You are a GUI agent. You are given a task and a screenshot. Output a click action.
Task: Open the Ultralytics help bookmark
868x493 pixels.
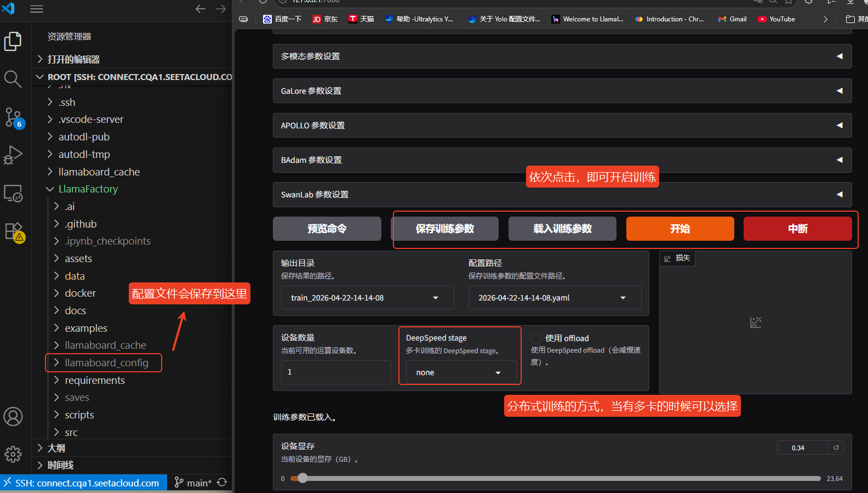[419, 19]
